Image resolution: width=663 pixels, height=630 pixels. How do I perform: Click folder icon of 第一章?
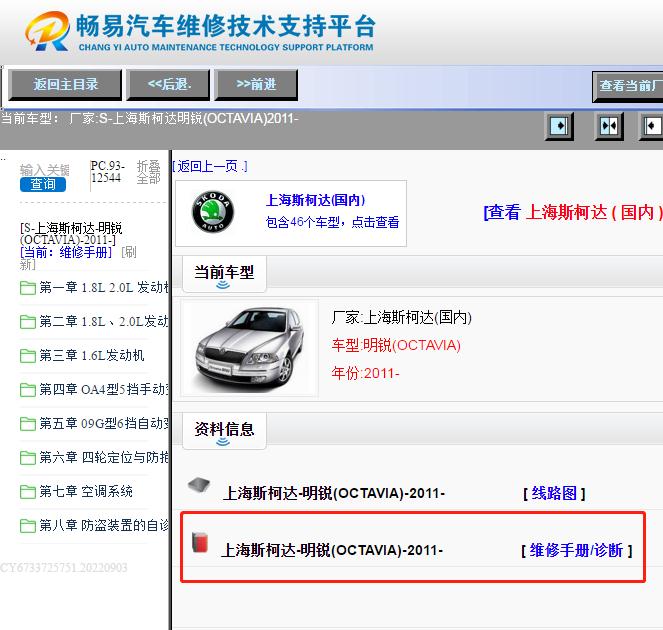coord(27,288)
